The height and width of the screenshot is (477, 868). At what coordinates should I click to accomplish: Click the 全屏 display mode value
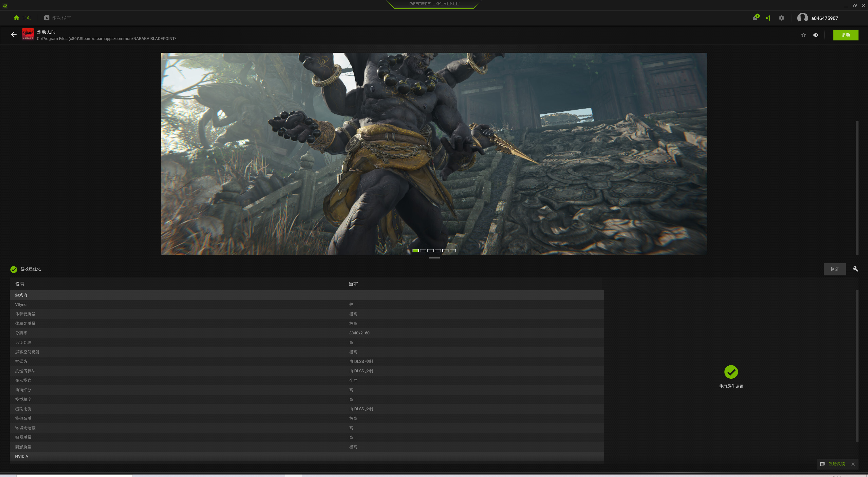coord(353,380)
